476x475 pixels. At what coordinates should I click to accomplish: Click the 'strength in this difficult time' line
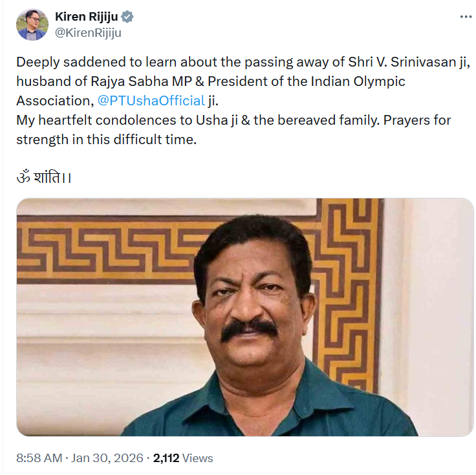pos(106,139)
